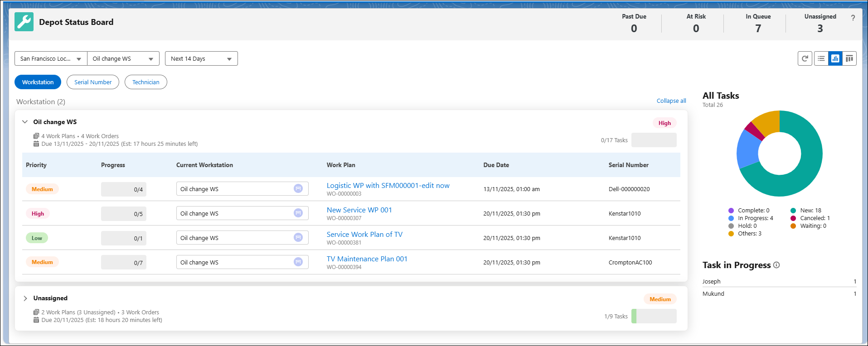This screenshot has width=868, height=346.
Task: Click the Joseph row in Task in Progress
Action: pyautogui.click(x=779, y=281)
